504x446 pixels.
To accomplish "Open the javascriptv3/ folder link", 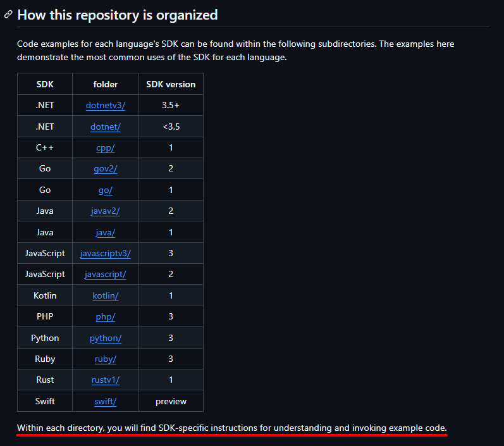I will point(106,254).
